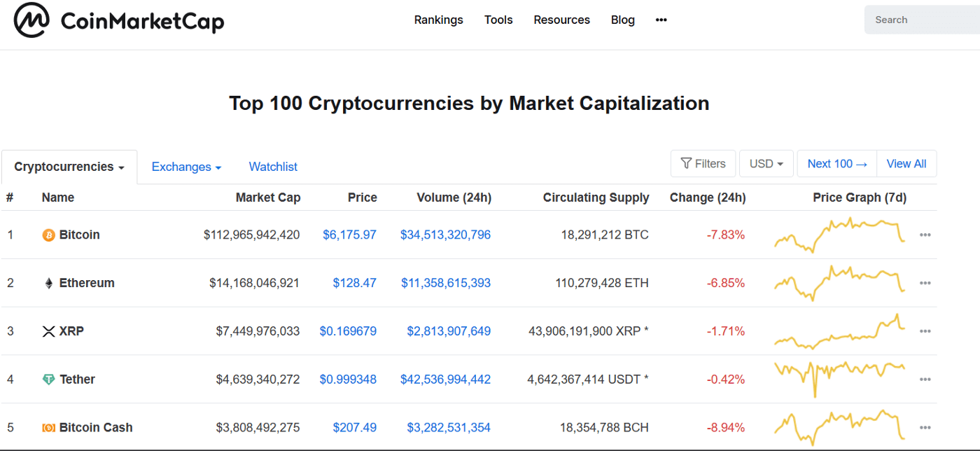Open the three-dot menu for the Ethereum row
This screenshot has width=980, height=451.
click(925, 284)
